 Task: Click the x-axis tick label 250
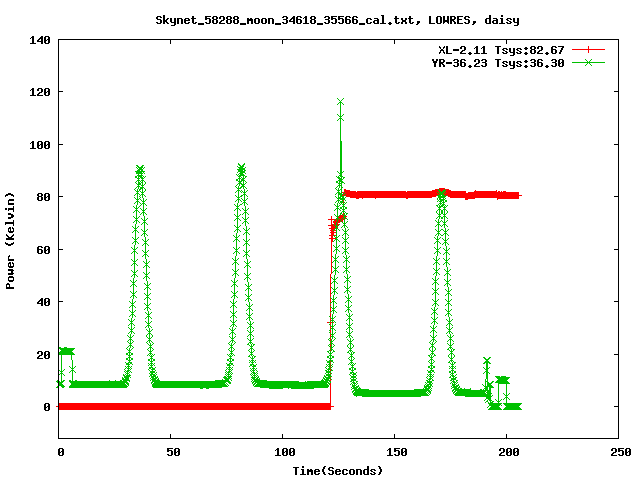[x=621, y=452]
